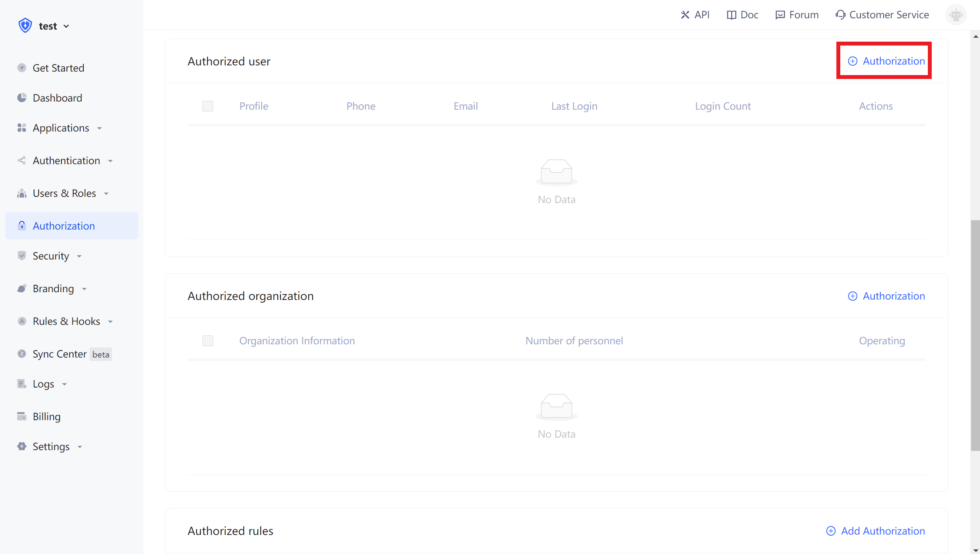Click the user avatar icon
Viewport: 980px width, 554px height.
956,15
